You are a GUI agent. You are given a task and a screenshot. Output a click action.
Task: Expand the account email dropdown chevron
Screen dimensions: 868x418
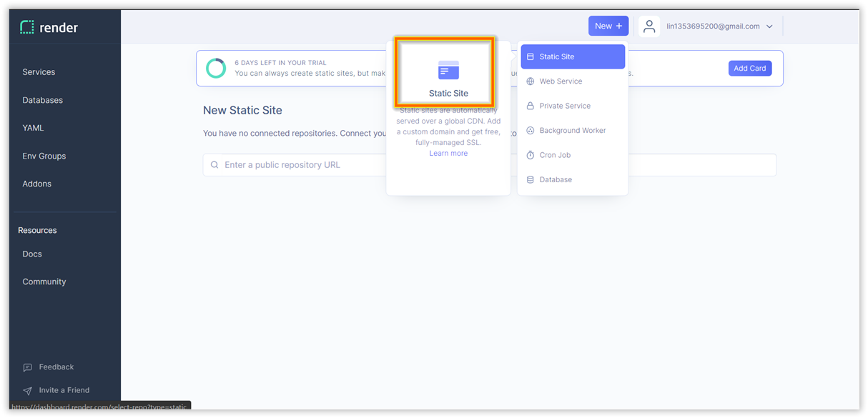[x=769, y=26]
